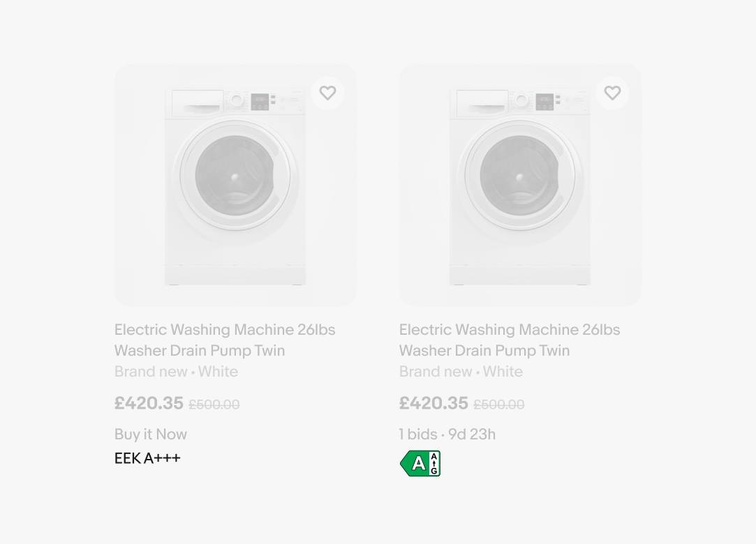Click Brand new on the Buy it Now listing
Viewport: 756px width, 544px height.
tap(151, 372)
